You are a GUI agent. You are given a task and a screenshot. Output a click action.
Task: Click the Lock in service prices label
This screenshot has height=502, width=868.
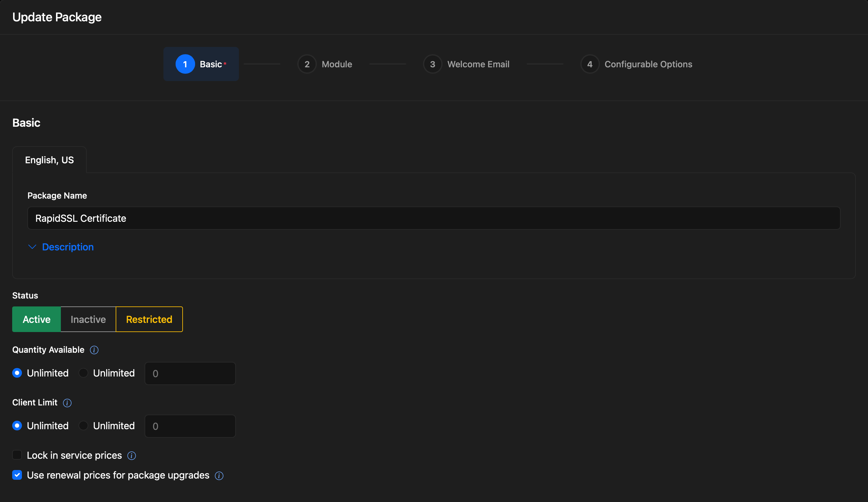pos(74,455)
